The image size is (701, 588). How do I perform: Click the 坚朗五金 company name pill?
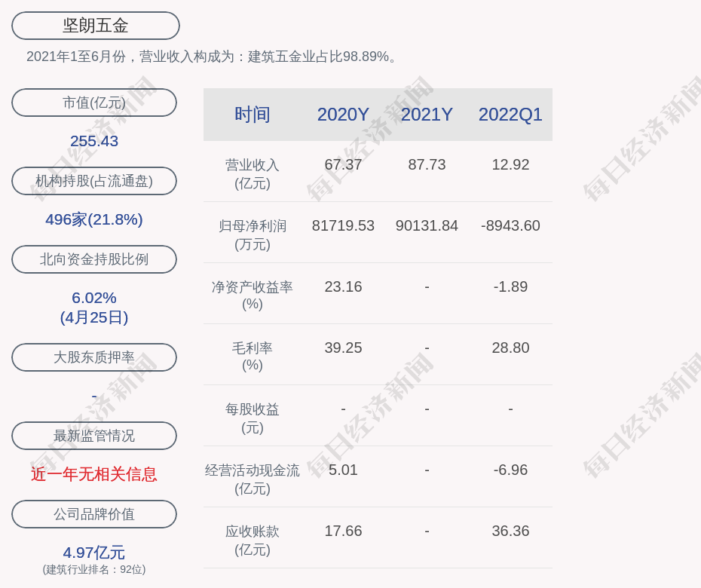[x=96, y=26]
